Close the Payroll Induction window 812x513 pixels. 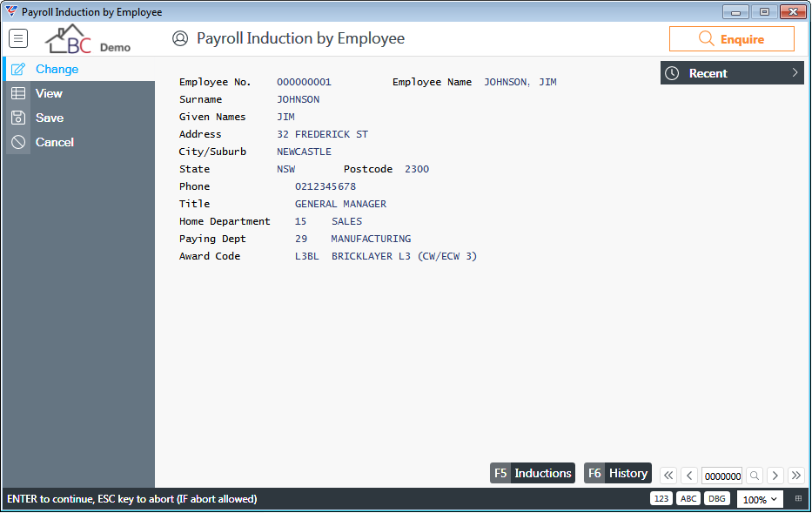[793, 11]
